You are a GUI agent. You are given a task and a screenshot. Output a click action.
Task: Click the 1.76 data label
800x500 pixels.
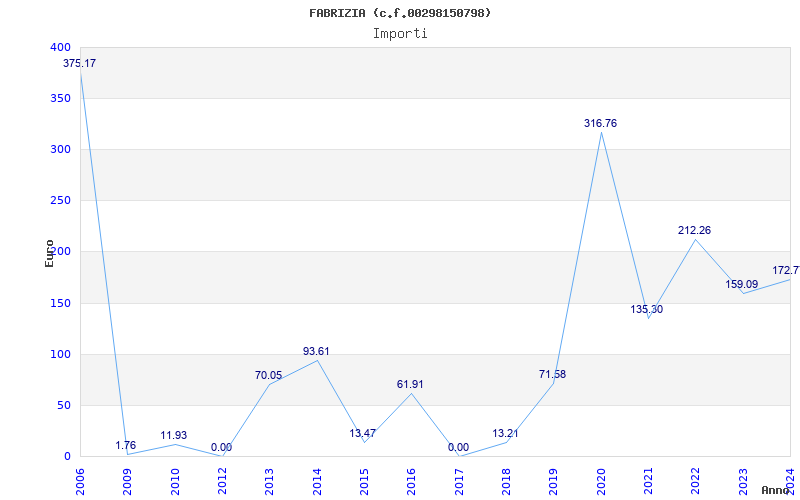pos(126,445)
